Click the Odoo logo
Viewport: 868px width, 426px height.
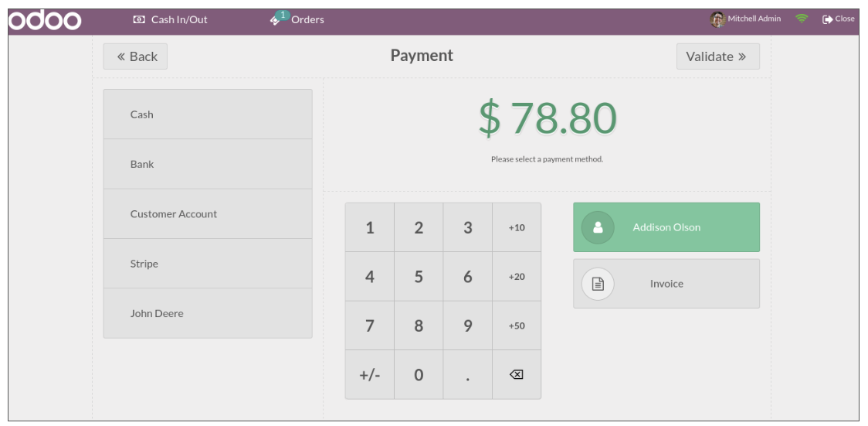pos(46,20)
